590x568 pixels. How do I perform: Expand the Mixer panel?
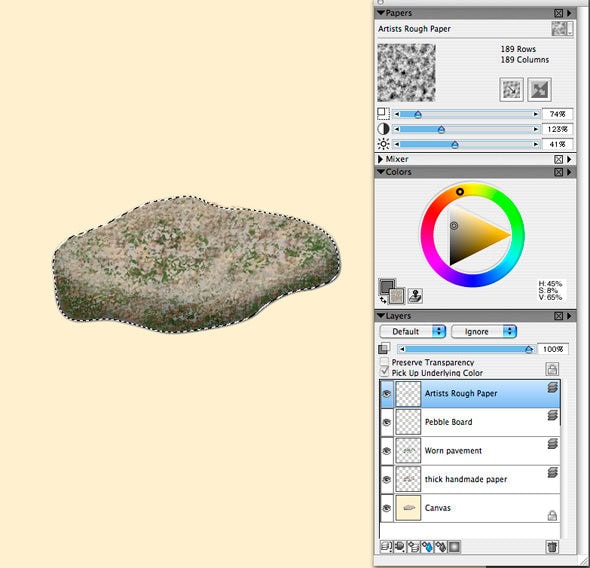(x=380, y=159)
